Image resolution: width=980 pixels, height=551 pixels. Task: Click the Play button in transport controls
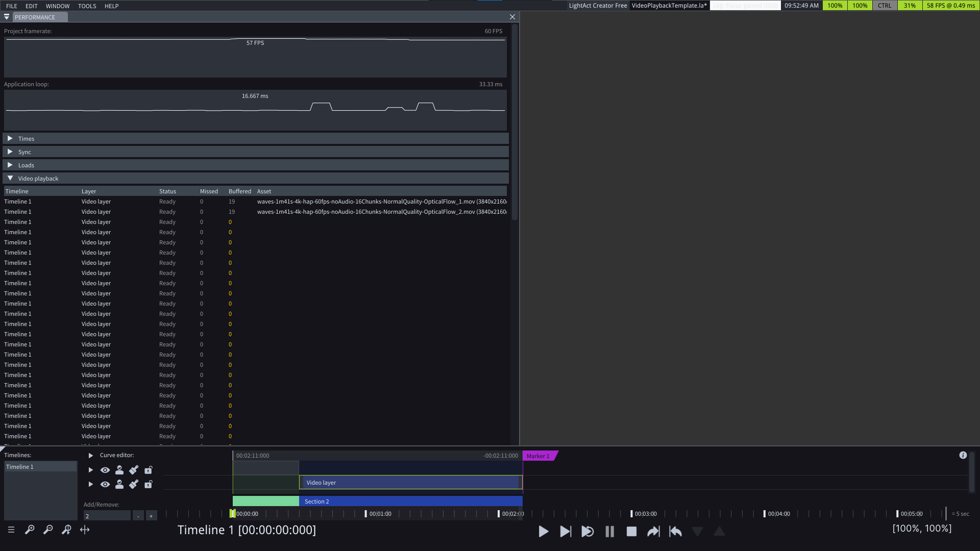pos(543,532)
